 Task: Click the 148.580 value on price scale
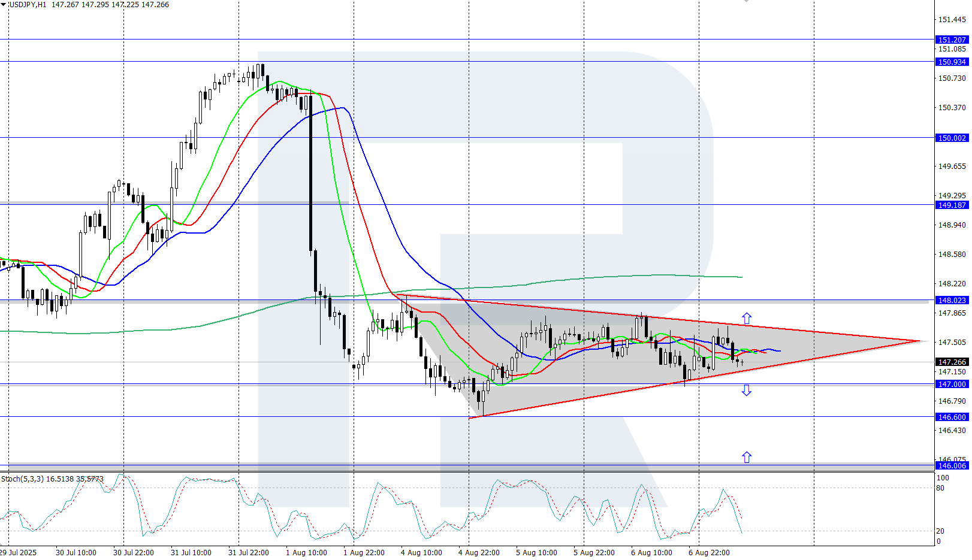click(952, 254)
